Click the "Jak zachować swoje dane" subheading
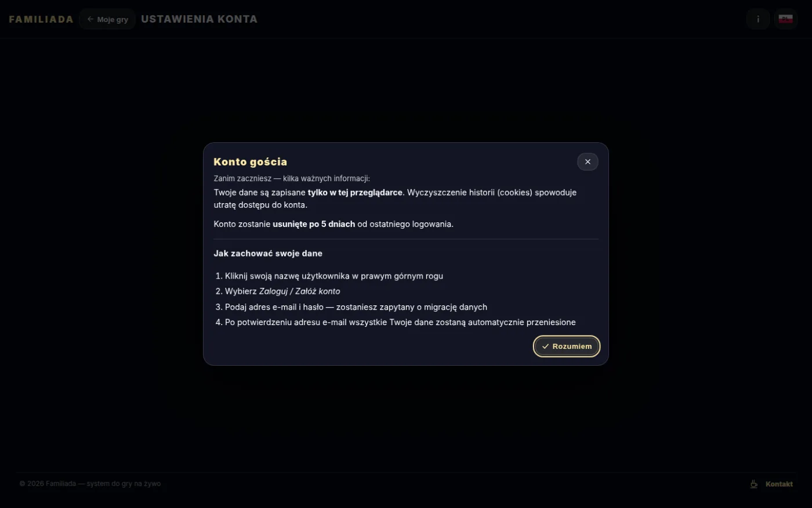The height and width of the screenshot is (508, 812). point(268,254)
